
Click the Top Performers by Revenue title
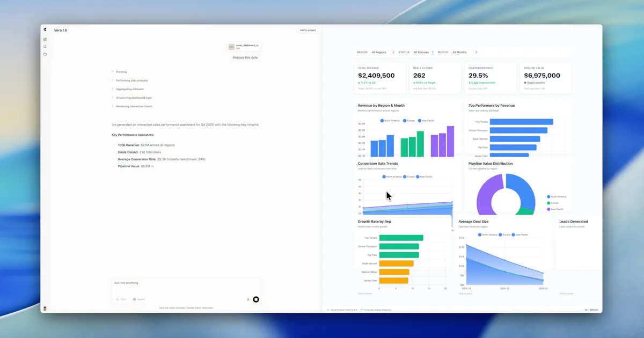[x=492, y=106]
